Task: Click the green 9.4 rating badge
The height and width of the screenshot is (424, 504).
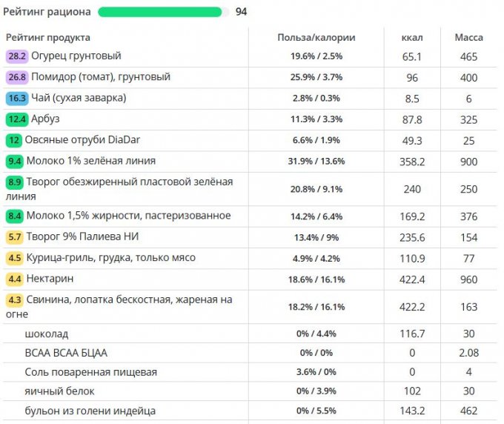Action: (14, 161)
